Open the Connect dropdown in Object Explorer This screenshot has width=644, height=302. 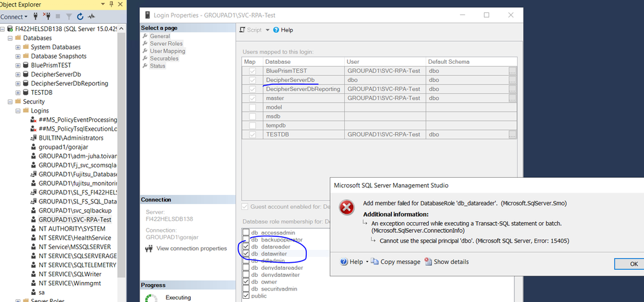tap(14, 17)
